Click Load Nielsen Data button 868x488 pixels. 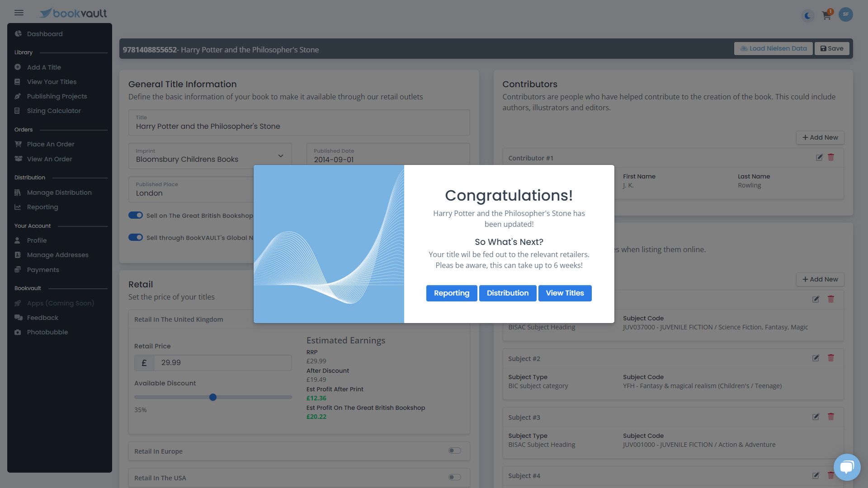[774, 48]
